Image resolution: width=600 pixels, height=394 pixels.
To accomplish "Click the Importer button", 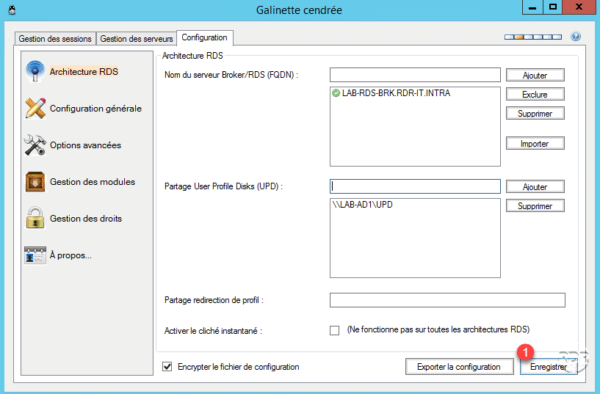I will coord(535,144).
